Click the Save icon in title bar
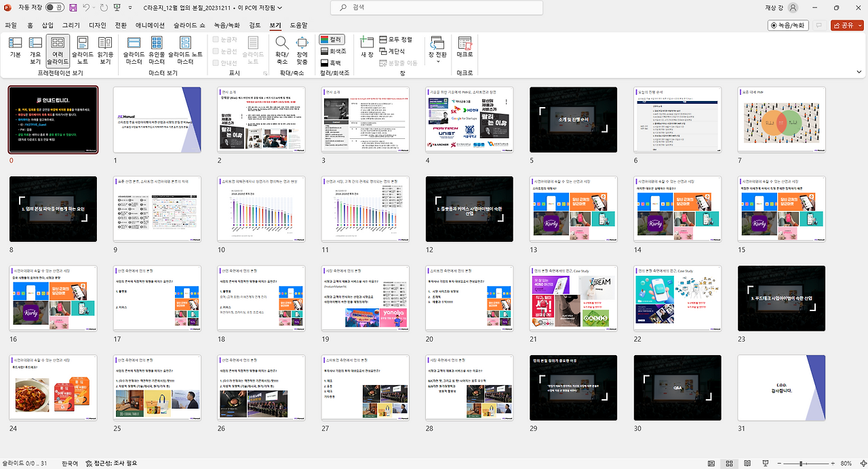 tap(73, 7)
